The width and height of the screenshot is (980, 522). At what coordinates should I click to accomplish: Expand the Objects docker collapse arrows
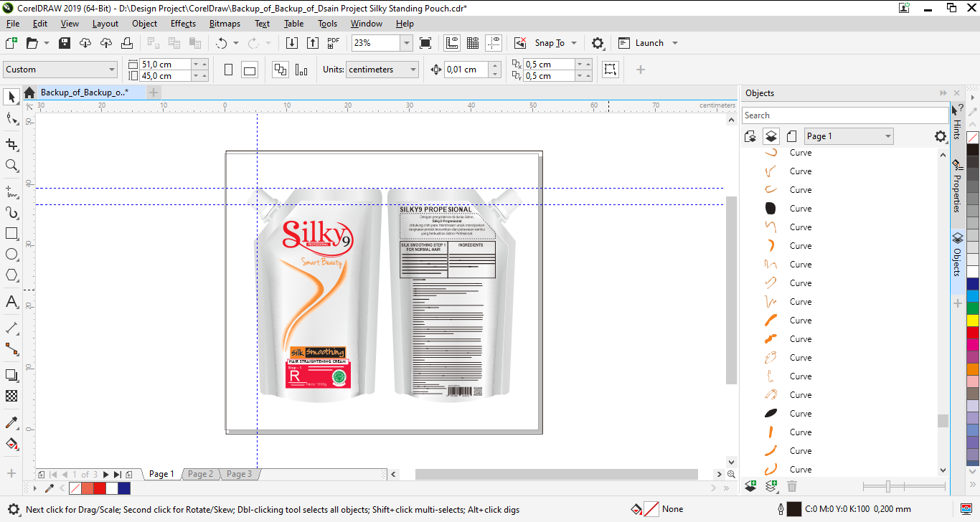(x=943, y=93)
